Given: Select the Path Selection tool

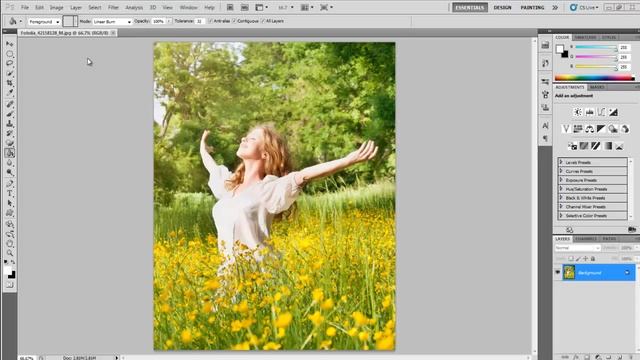Looking at the screenshot, I should pyautogui.click(x=10, y=203).
